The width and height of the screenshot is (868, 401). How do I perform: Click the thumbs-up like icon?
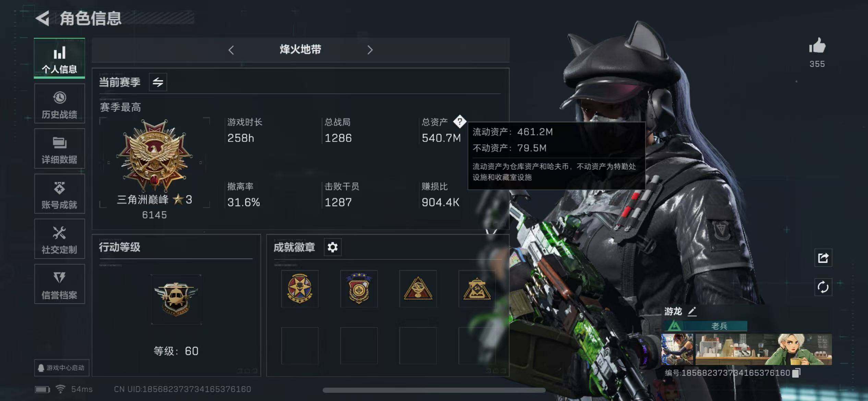point(817,46)
